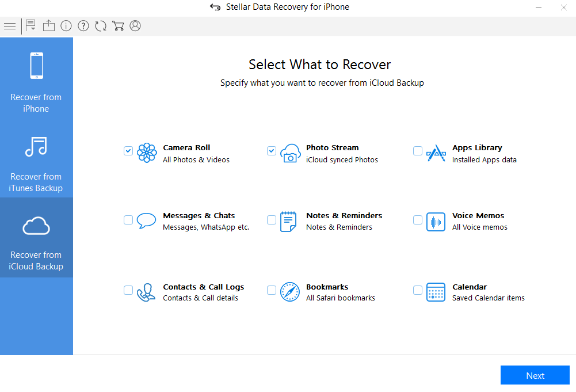
Task: Check for updates with the refresh icon
Action: pos(100,25)
